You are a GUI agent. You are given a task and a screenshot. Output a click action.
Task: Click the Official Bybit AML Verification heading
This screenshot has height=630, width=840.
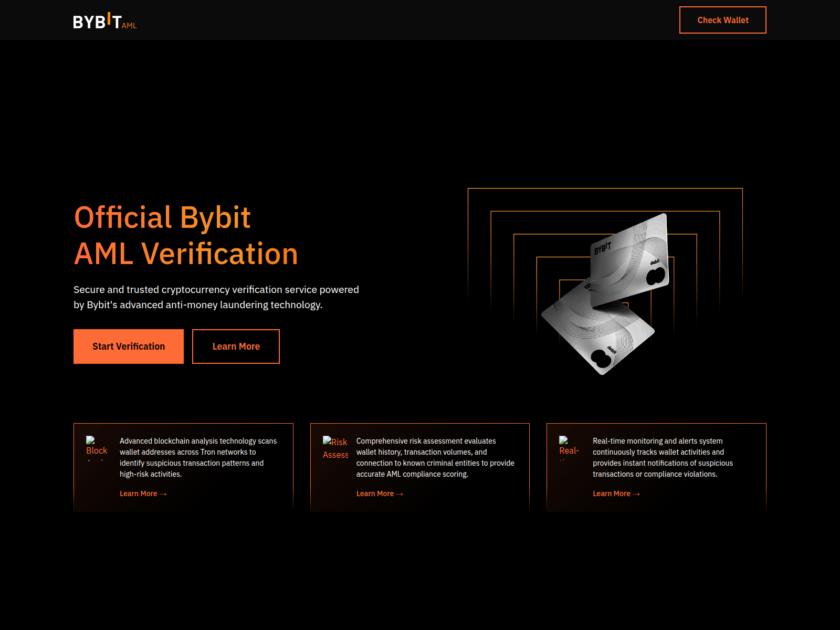click(186, 236)
